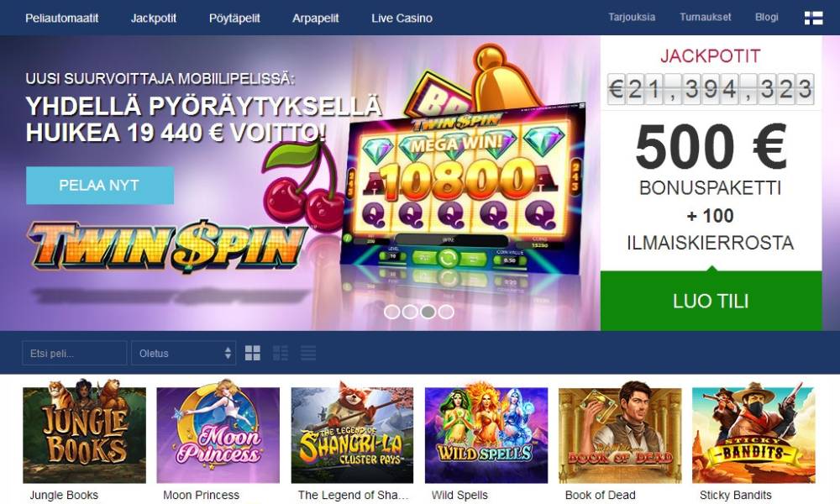The height and width of the screenshot is (504, 840).
Task: Open the Oletus sort dropdown
Action: 184,354
